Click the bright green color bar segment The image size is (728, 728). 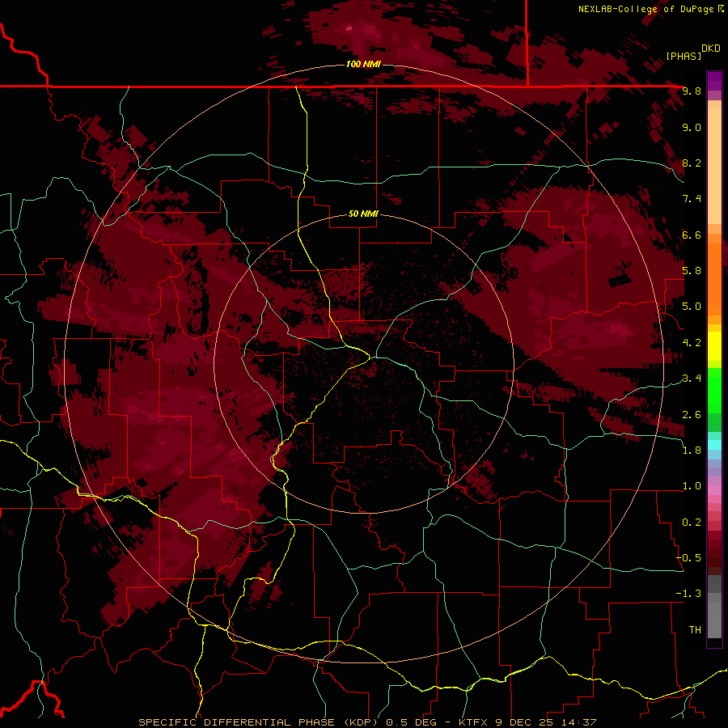tap(714, 392)
